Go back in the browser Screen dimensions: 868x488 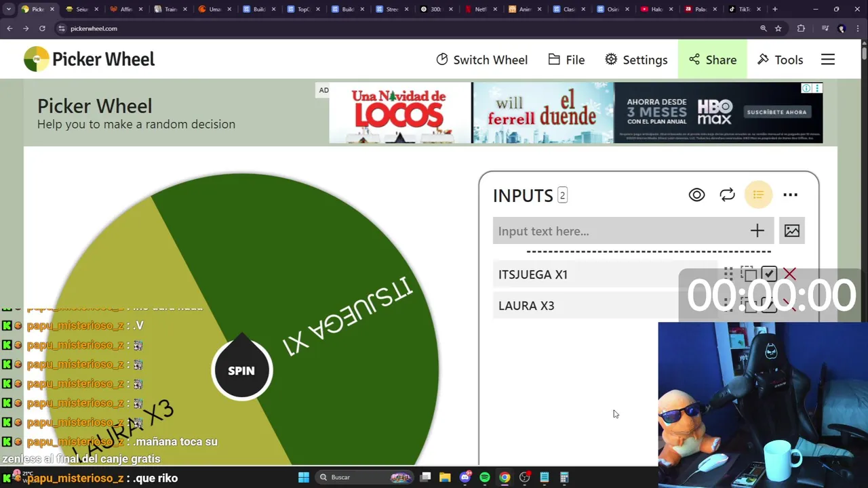pyautogui.click(x=9, y=28)
